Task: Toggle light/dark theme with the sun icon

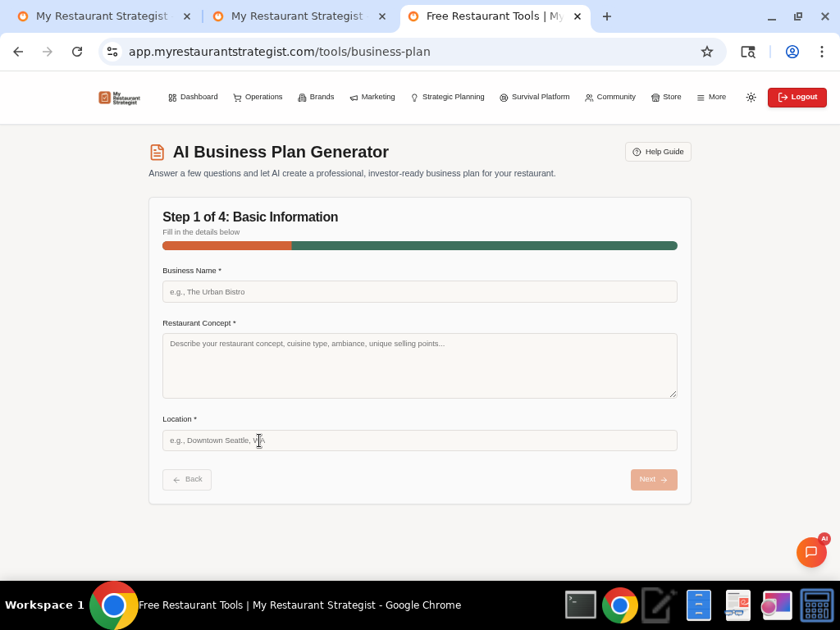Action: 751,97
